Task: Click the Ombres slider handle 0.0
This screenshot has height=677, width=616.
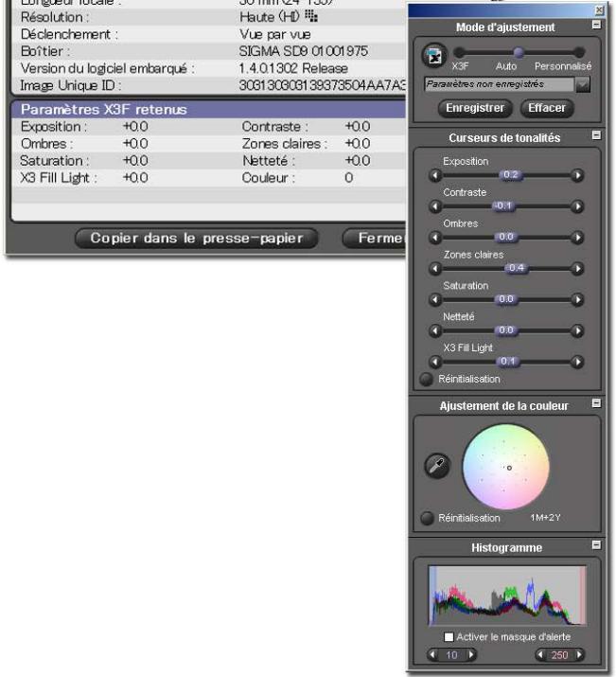Action: 505,237
